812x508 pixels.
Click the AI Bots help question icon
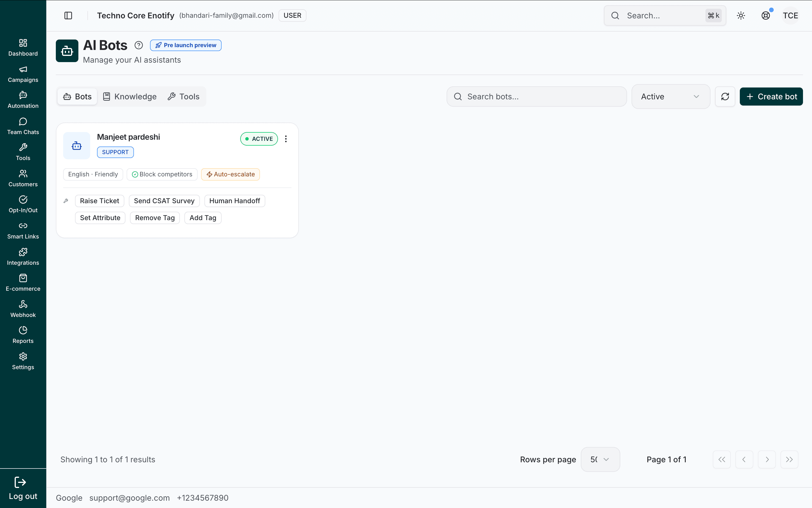coord(139,45)
